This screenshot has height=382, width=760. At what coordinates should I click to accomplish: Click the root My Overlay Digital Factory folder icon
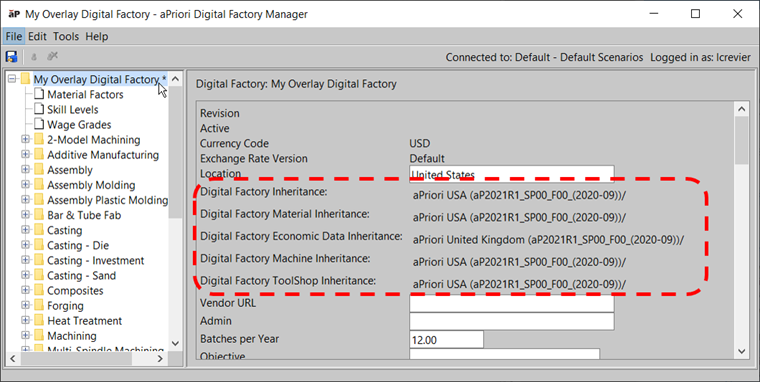click(25, 79)
